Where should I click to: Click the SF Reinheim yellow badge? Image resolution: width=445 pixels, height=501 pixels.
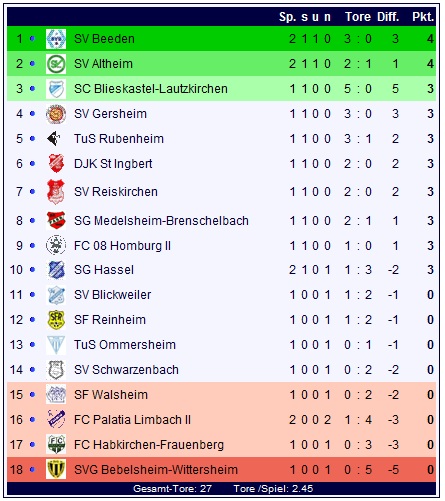[x=56, y=320]
